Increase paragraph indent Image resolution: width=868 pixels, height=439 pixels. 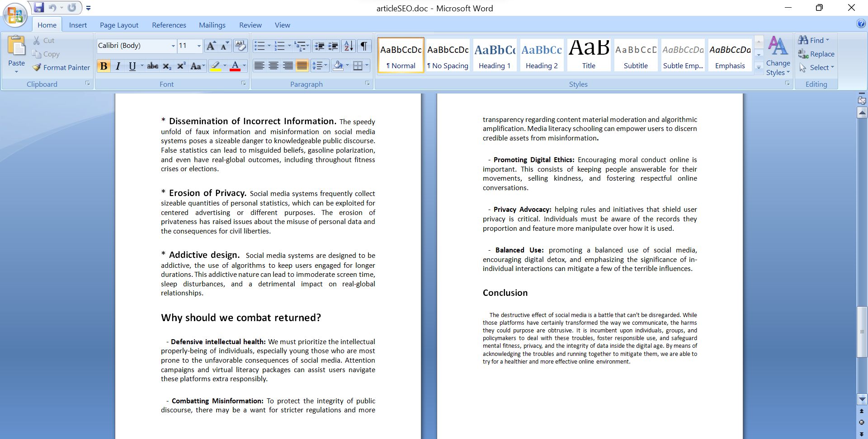tap(333, 46)
